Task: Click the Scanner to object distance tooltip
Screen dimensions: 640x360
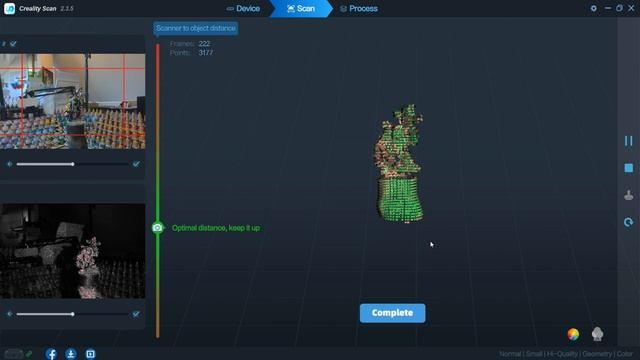Action: pos(196,28)
